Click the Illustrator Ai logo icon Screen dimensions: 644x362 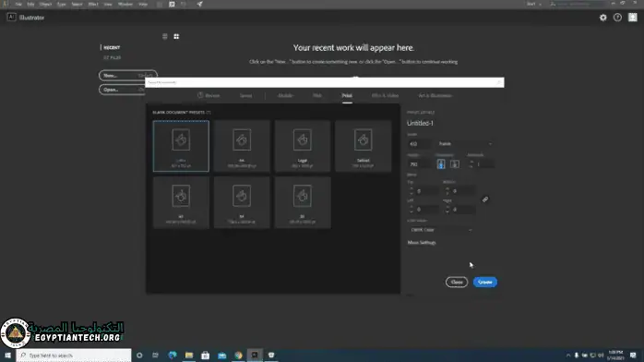11,18
